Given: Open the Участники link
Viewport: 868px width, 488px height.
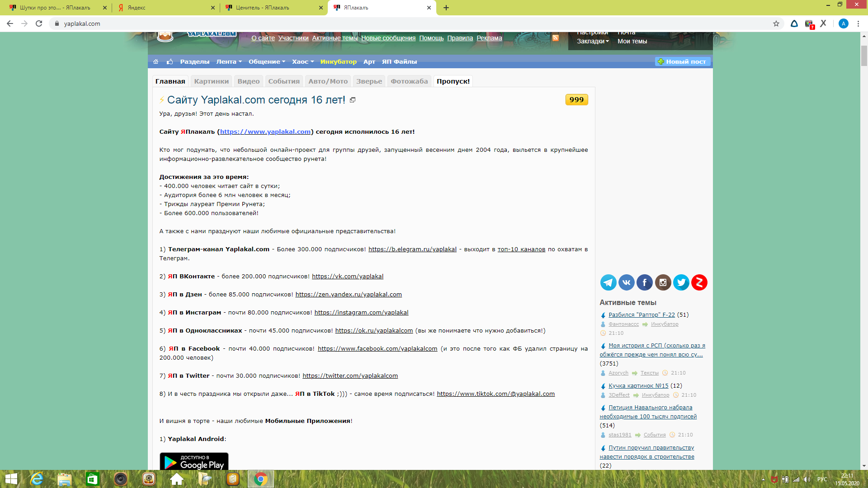Looking at the screenshot, I should pos(293,38).
